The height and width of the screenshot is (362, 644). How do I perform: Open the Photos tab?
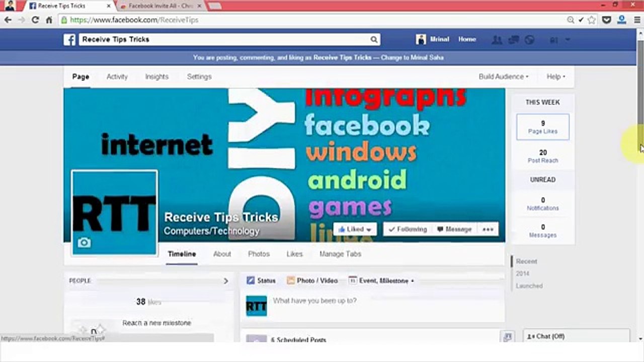tap(259, 254)
